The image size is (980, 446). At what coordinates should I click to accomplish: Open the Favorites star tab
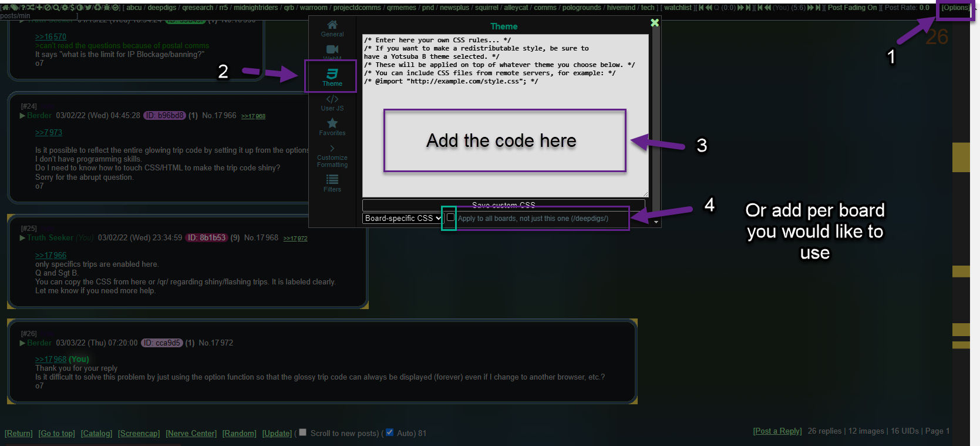(x=332, y=126)
